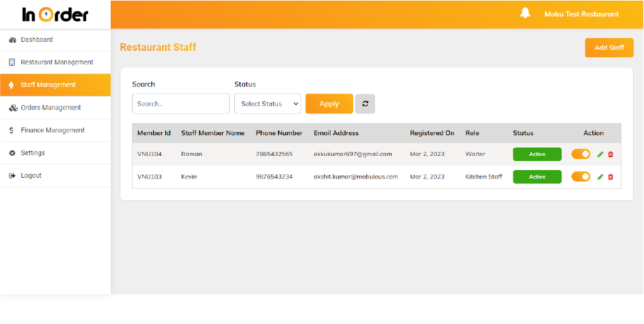The width and height of the screenshot is (644, 324).
Task: Click edit pencil icon for Kevin
Action: tap(600, 177)
